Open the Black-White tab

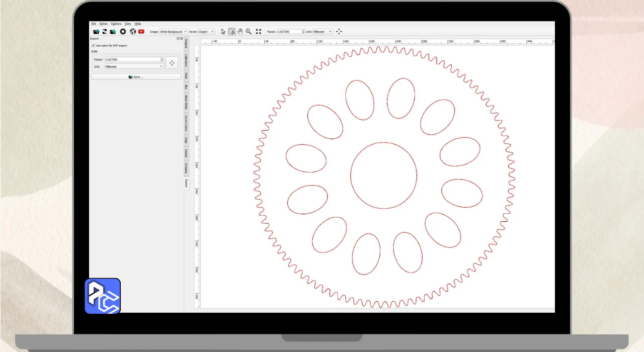pyautogui.click(x=186, y=102)
